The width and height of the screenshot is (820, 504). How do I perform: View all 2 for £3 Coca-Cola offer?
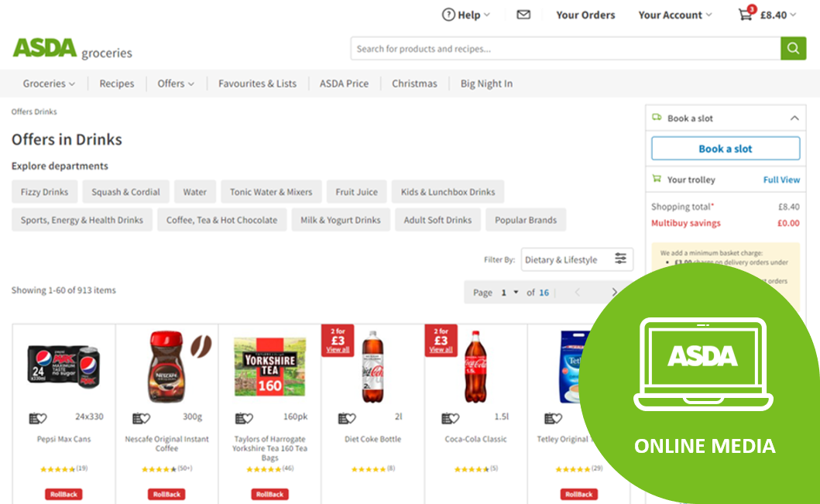pos(441,350)
